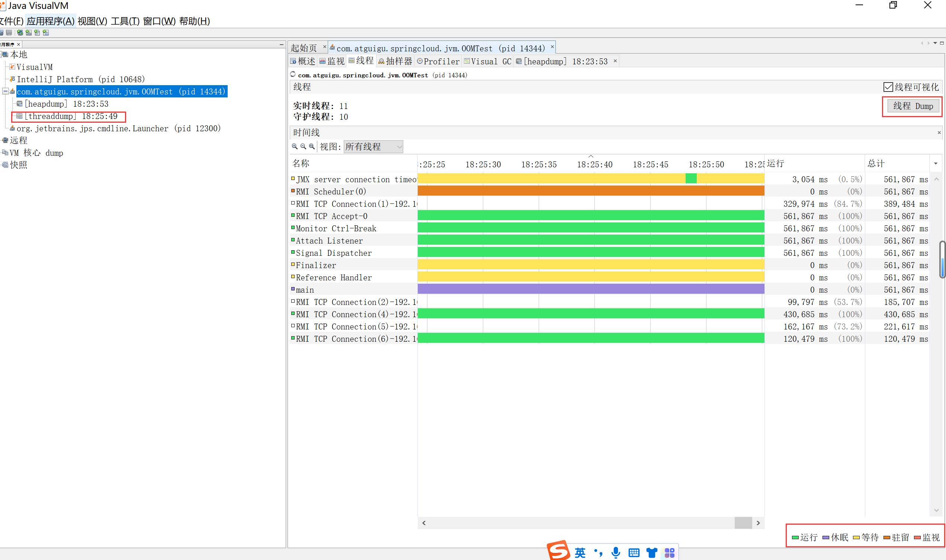Close the [heapdump] 18:23:53 sub-tab
946x560 pixels.
[x=615, y=61]
